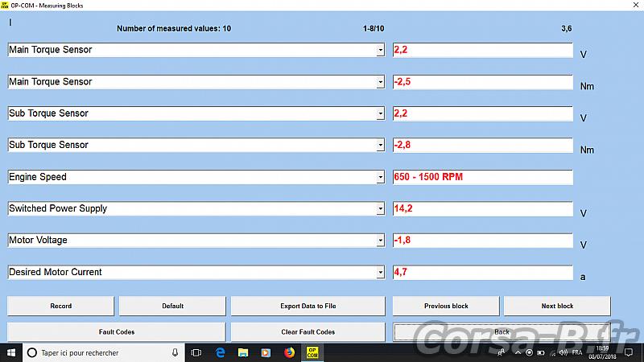Click the Record button

pyautogui.click(x=61, y=306)
